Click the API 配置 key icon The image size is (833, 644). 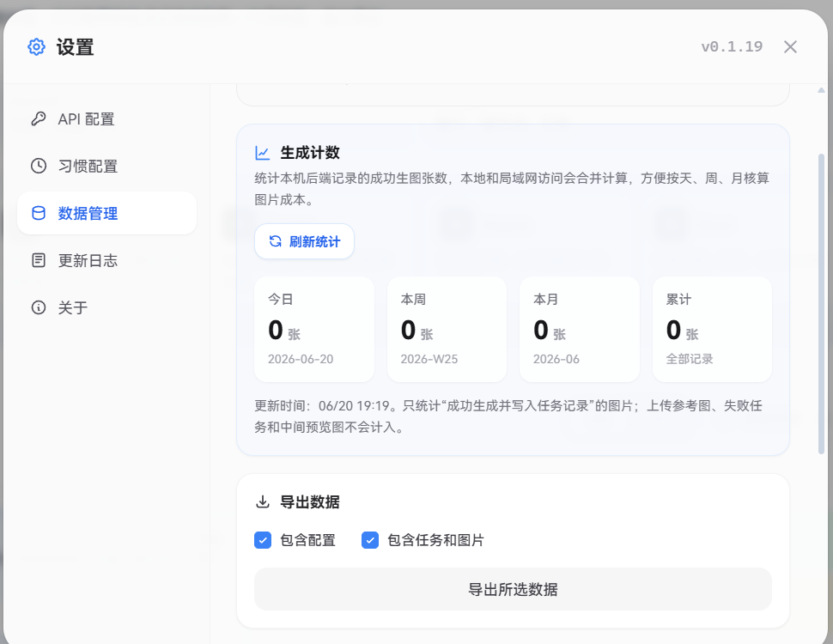coord(39,118)
